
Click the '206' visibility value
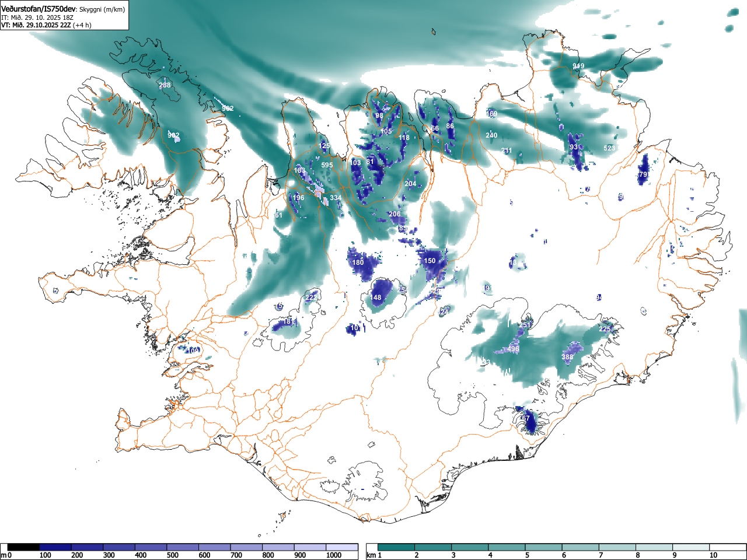395,214
